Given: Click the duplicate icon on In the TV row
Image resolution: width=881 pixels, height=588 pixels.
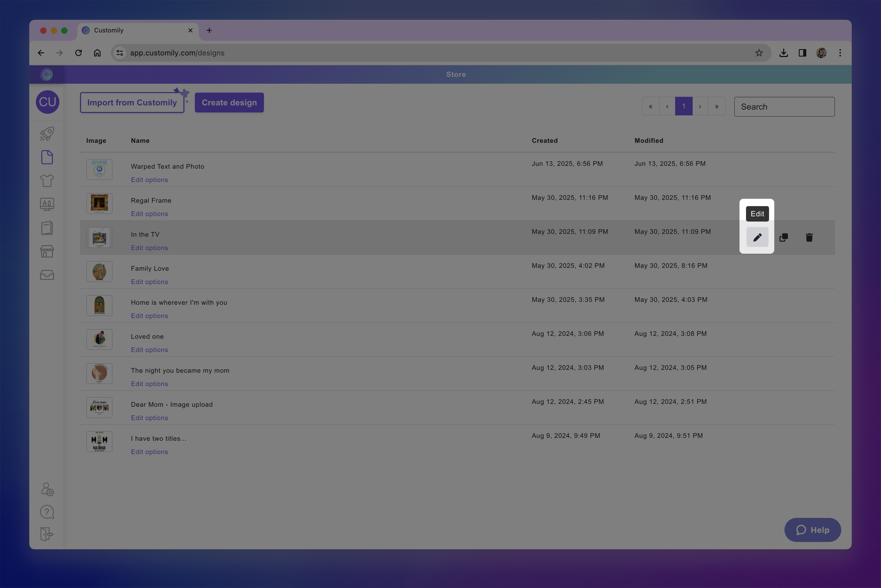Looking at the screenshot, I should pyautogui.click(x=783, y=238).
